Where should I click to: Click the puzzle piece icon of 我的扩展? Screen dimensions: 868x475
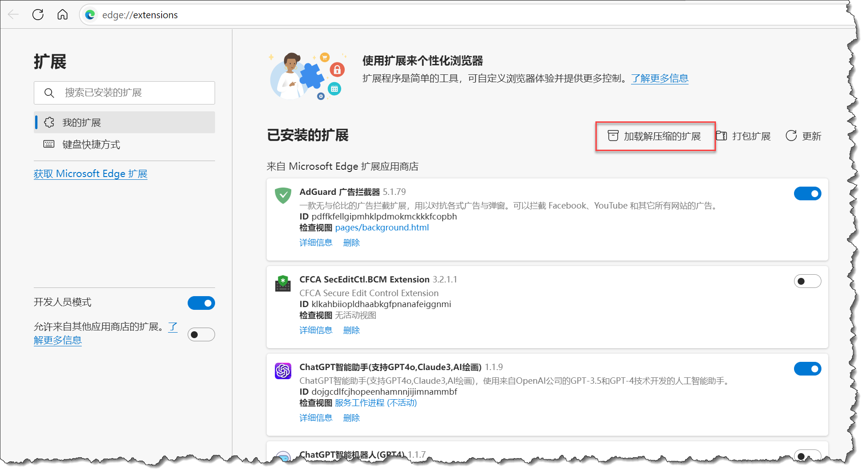click(x=49, y=122)
